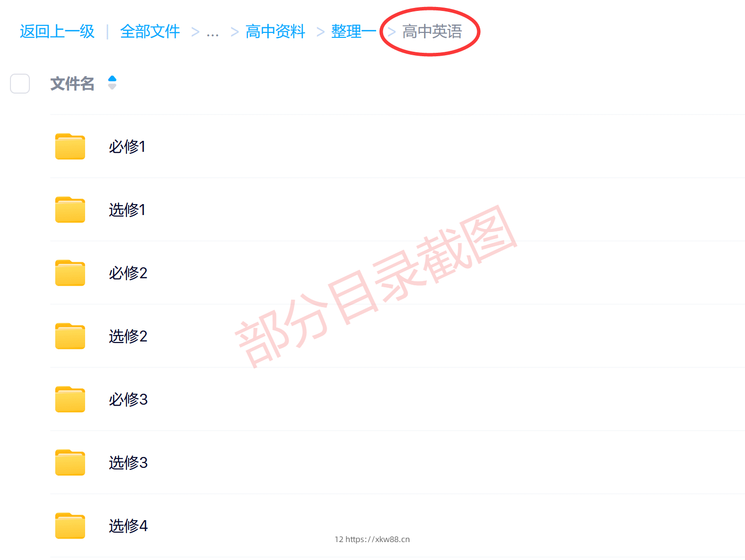745x560 pixels.
Task: Click the 文件名 column header
Action: click(72, 84)
